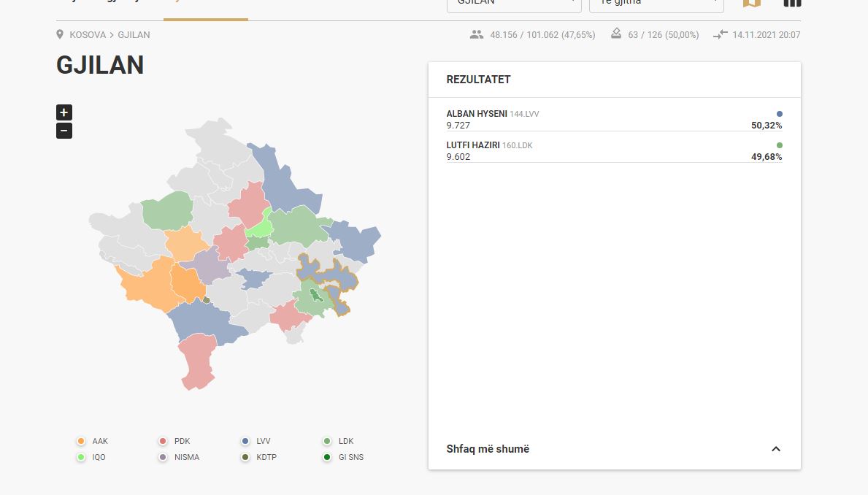
Task: Click the blue dot beside Alban Hyseni
Action: [x=780, y=114]
